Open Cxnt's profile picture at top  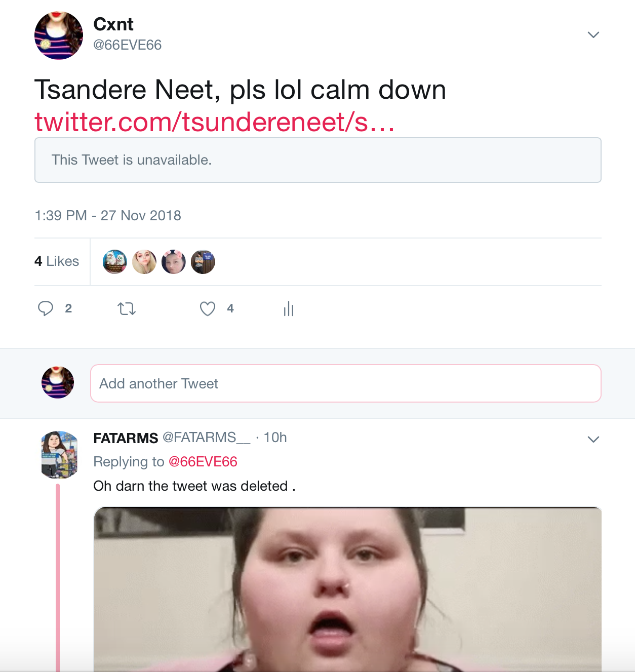(x=59, y=35)
